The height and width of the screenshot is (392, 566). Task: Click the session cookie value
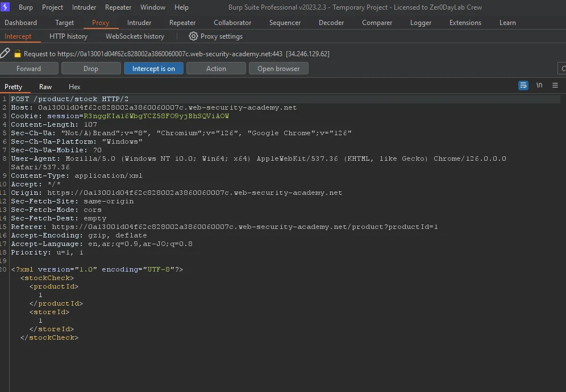156,116
